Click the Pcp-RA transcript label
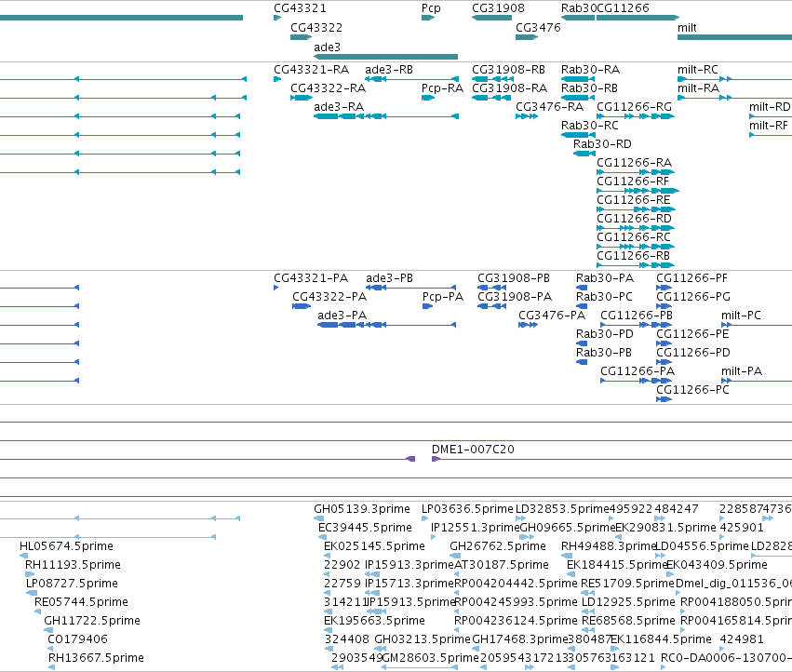The height and width of the screenshot is (672, 792). (x=442, y=87)
